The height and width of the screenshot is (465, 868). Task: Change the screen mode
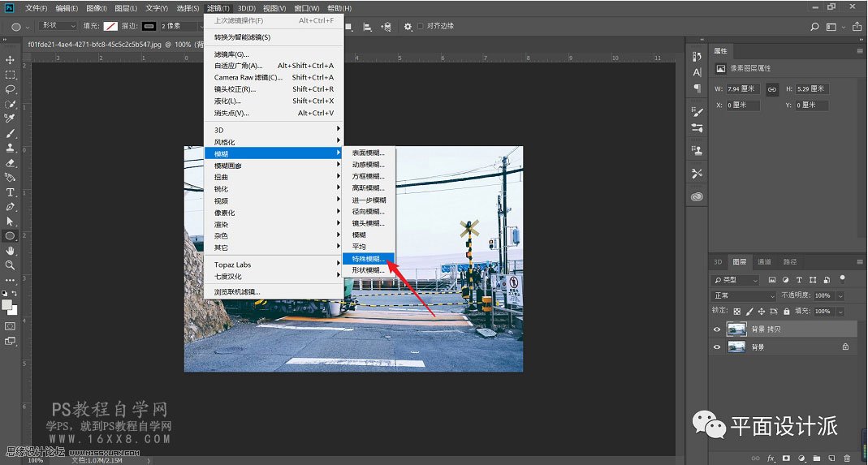(x=10, y=341)
